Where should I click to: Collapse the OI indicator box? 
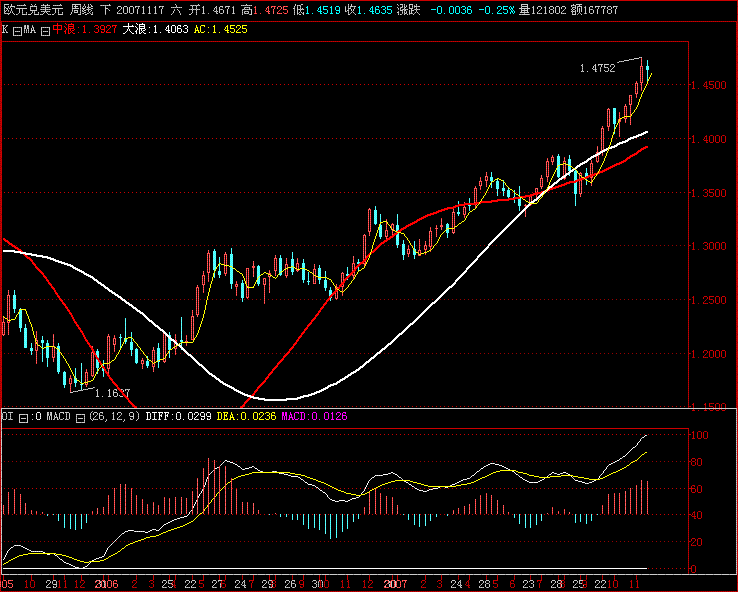(23, 418)
